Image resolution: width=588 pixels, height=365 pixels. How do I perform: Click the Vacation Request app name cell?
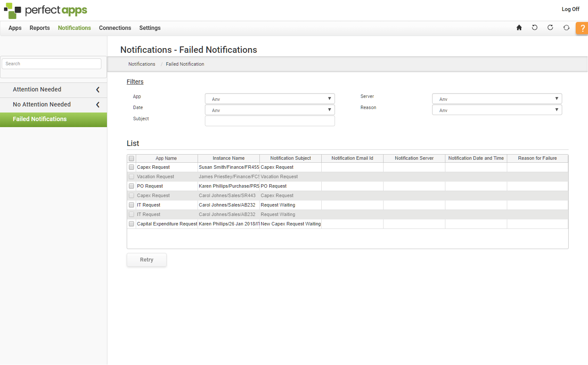pyautogui.click(x=167, y=177)
